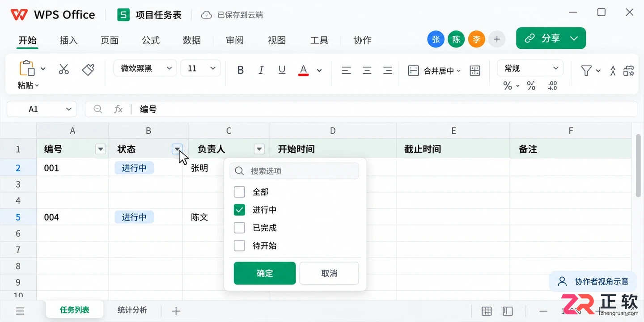644x322 pixels.
Task: Zoom out with the minus button
Action: tap(543, 311)
